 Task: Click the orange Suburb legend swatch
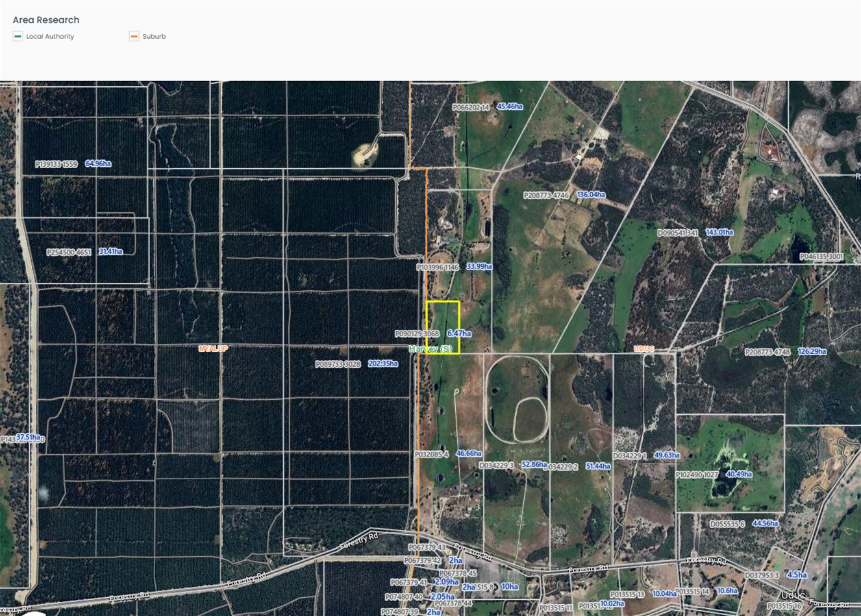tap(134, 36)
